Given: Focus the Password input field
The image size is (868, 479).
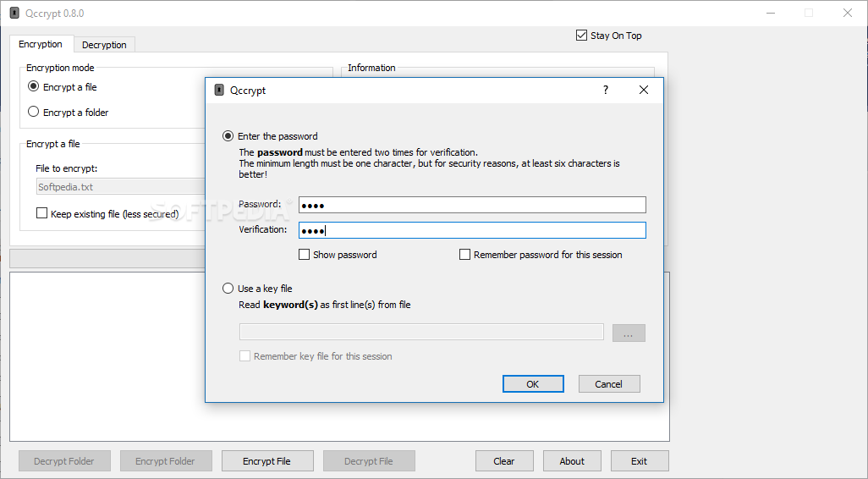Looking at the screenshot, I should [472, 205].
